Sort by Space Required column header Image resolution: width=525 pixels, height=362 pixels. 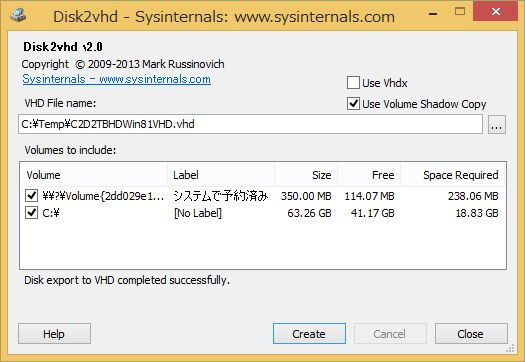tap(453, 175)
